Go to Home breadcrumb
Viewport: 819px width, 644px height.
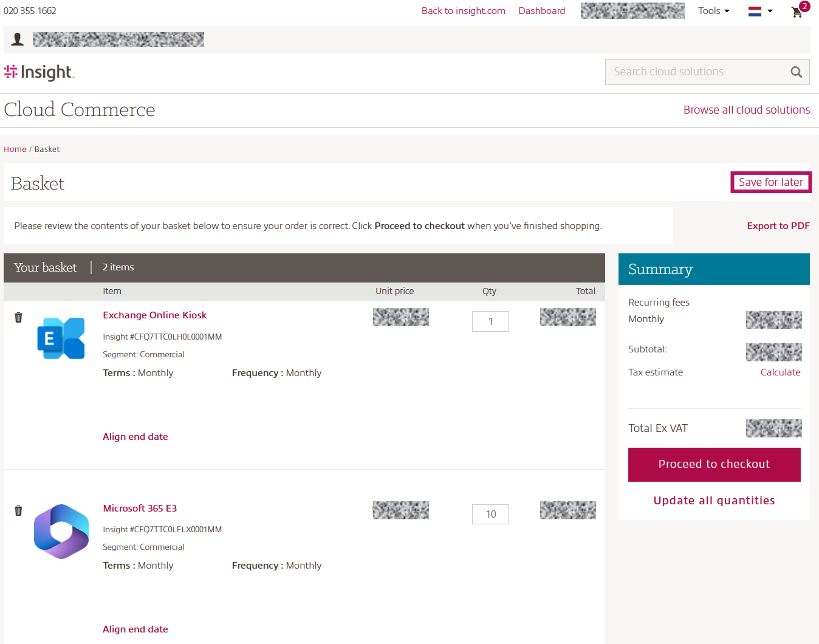15,149
